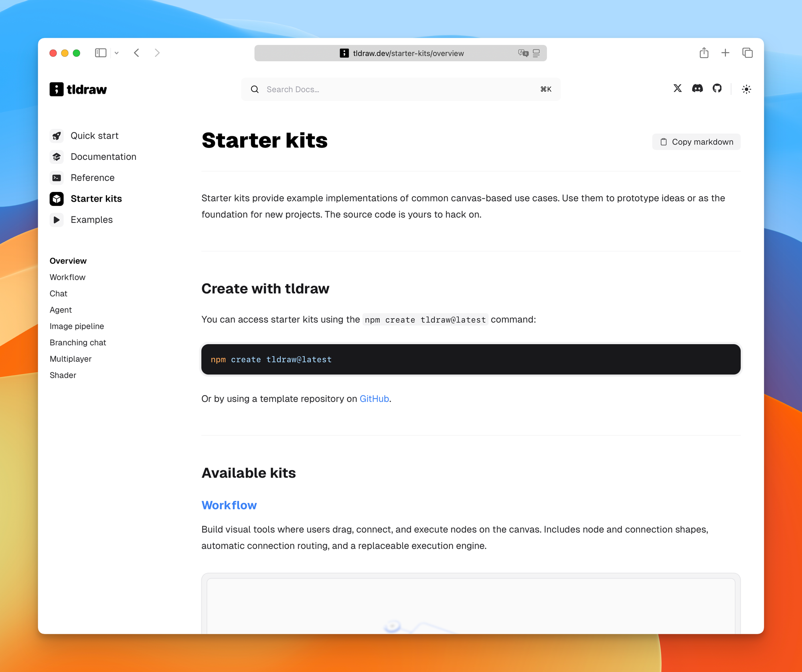This screenshot has width=802, height=672.
Task: Click the Quick start rocket icon
Action: 57,136
